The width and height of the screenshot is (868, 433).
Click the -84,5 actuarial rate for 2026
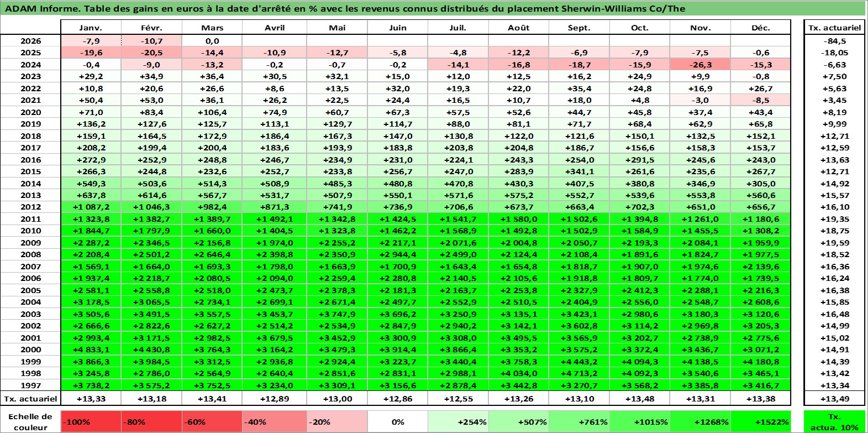point(834,41)
